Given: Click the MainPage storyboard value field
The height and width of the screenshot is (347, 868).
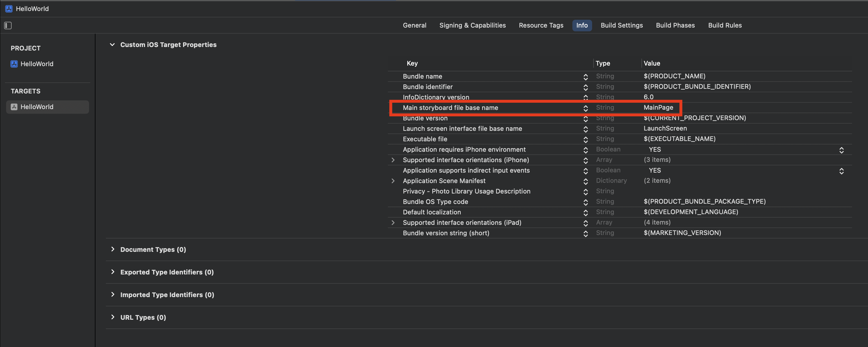Looking at the screenshot, I should (x=658, y=108).
